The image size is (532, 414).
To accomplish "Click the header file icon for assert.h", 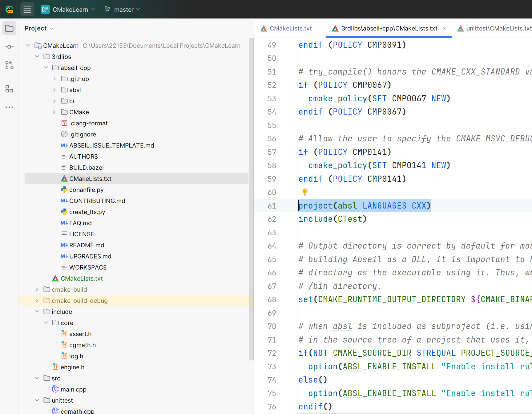I will pos(64,334).
